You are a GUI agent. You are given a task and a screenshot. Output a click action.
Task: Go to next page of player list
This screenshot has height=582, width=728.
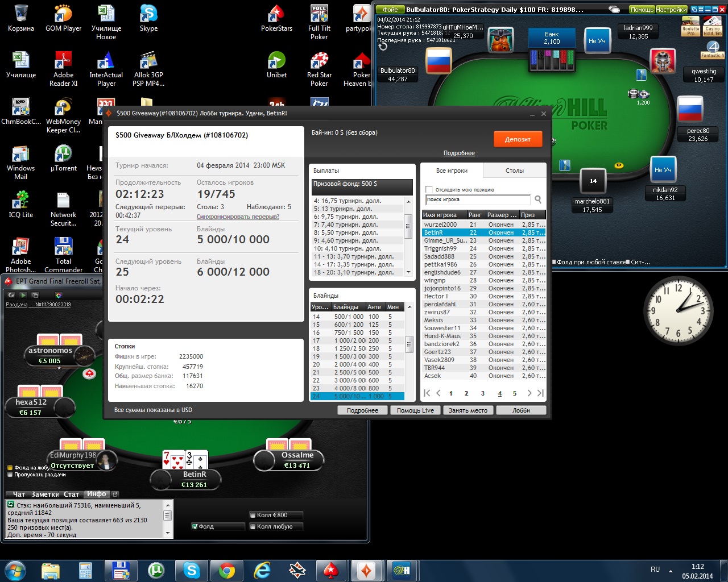point(529,393)
